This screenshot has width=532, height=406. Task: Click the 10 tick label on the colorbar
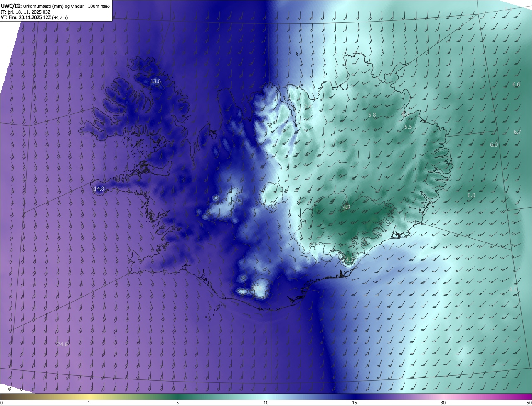pos(266,403)
